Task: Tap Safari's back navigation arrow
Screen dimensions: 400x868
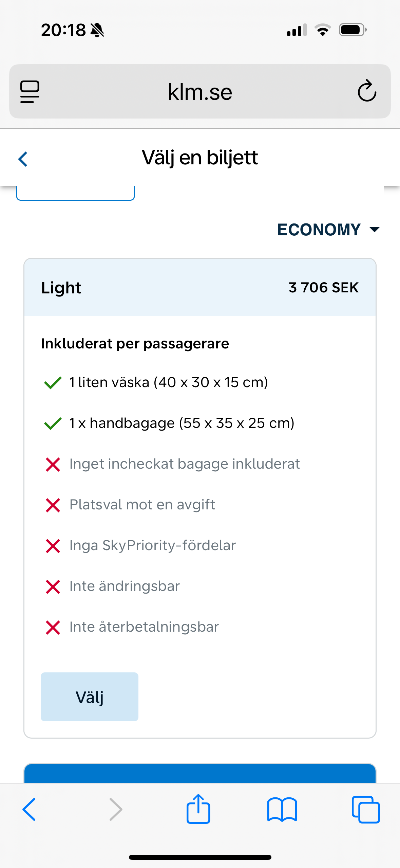Action: pyautogui.click(x=29, y=809)
